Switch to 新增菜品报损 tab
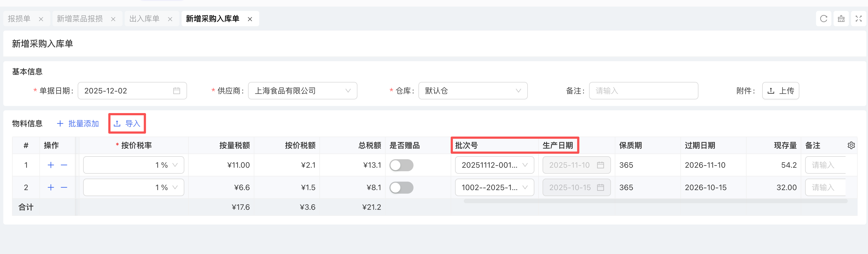 tap(80, 19)
